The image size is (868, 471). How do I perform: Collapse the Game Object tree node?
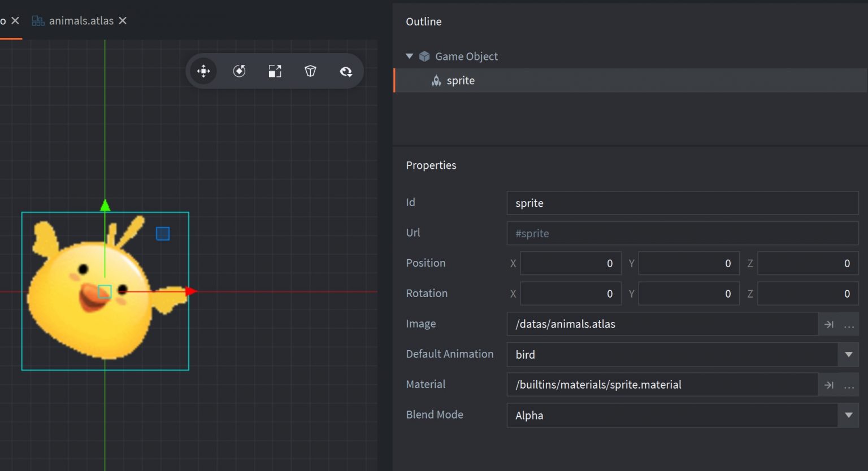tap(410, 56)
